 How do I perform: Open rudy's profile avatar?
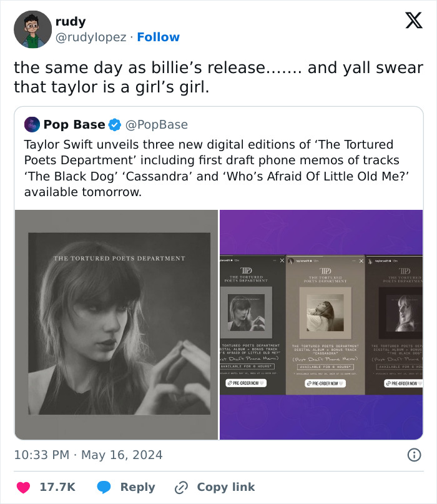pyautogui.click(x=32, y=29)
